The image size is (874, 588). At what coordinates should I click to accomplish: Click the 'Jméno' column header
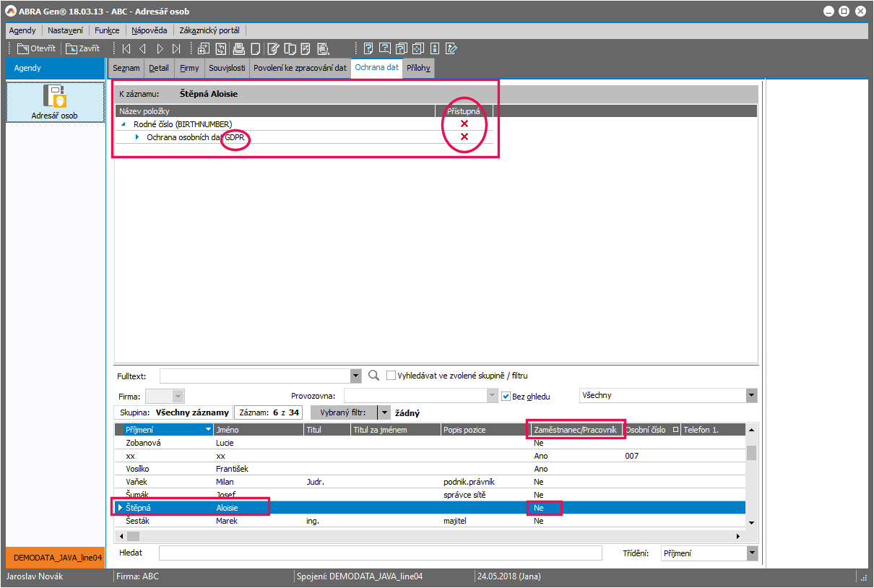coord(259,430)
